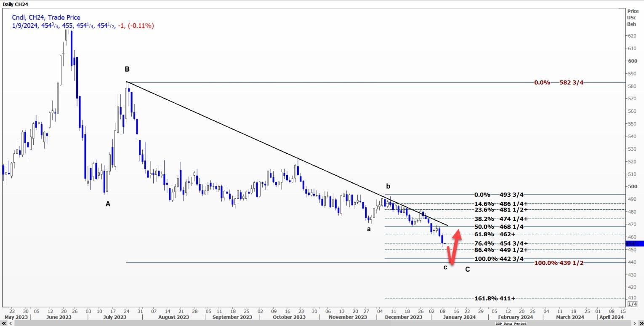The image size is (644, 326).
Task: Click the May 2023 month label
Action: (x=16, y=317)
